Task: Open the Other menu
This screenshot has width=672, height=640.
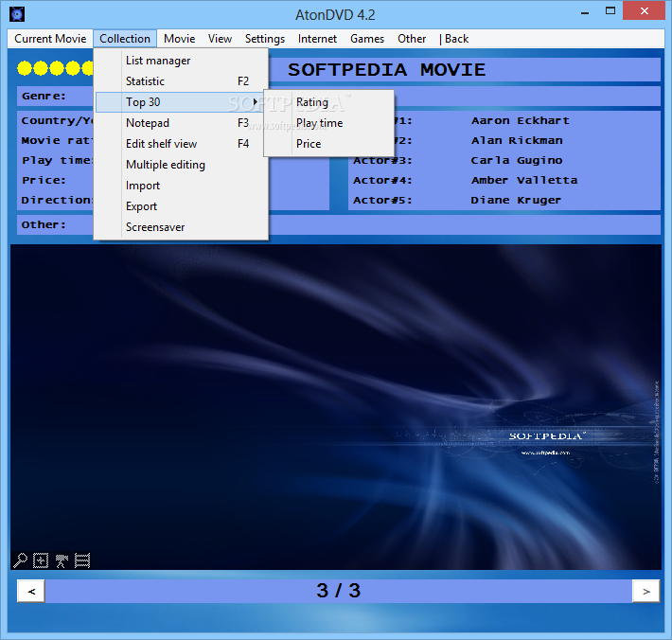Action: [412, 39]
